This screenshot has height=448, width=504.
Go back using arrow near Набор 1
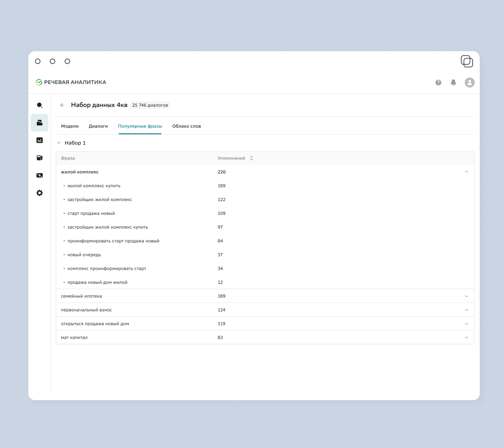(x=59, y=143)
